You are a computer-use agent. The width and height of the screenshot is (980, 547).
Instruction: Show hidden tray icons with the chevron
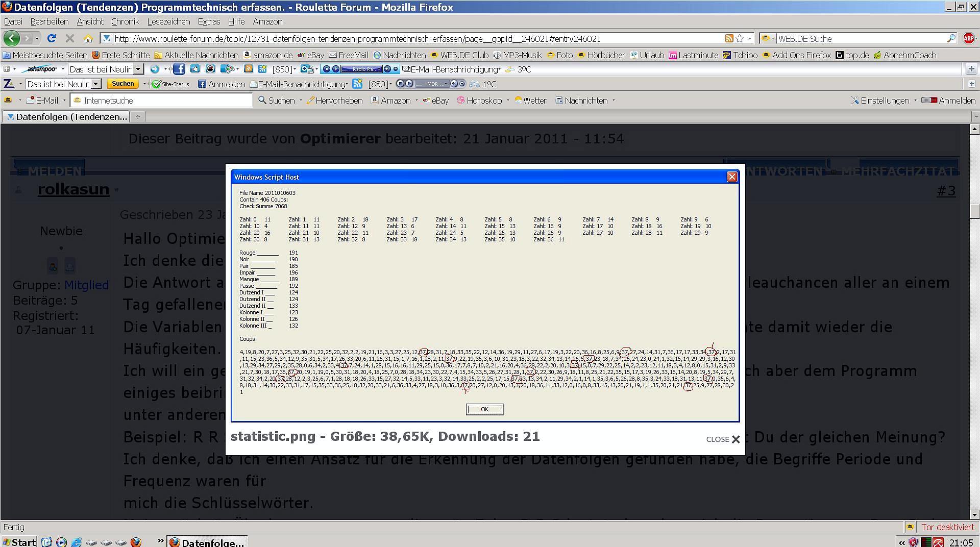tap(902, 542)
